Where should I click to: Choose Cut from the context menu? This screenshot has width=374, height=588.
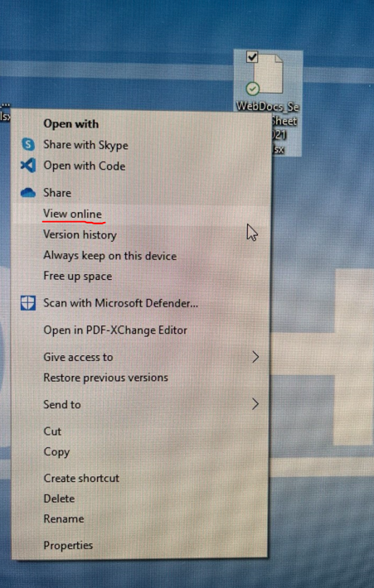pos(52,431)
